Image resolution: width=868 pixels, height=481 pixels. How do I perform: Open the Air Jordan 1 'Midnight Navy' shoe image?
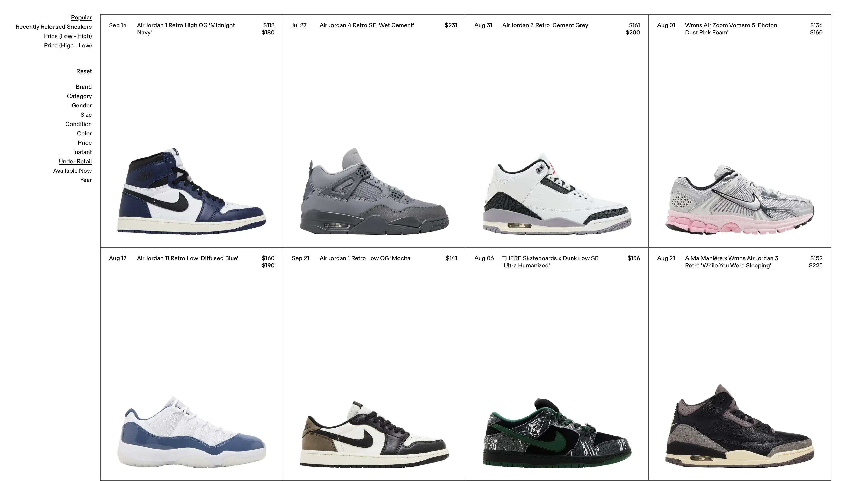[x=192, y=191]
